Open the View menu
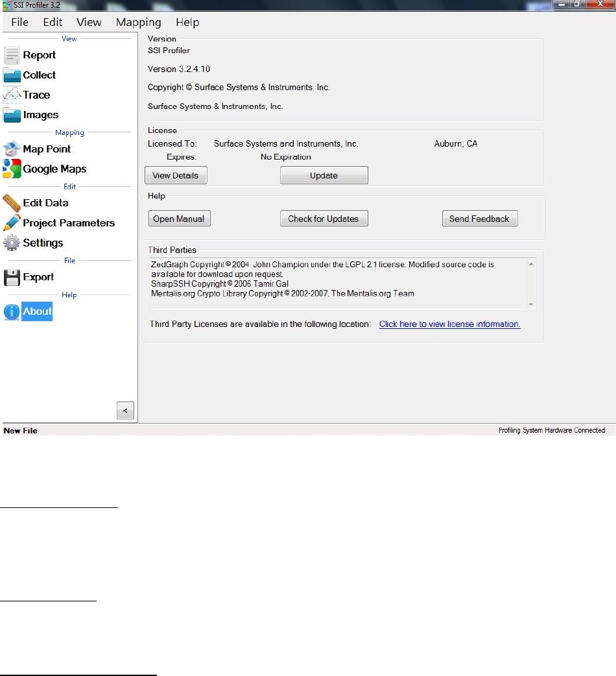The width and height of the screenshot is (616, 676). coord(89,22)
